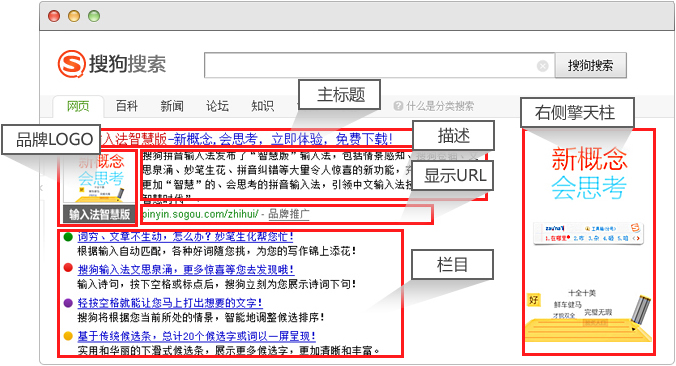Open the 什么是分类搜索 help link

440,106
